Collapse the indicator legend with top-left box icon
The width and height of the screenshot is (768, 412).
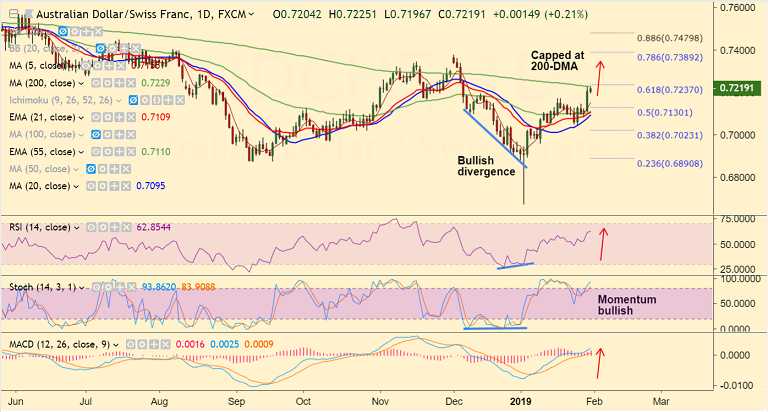coord(13,14)
